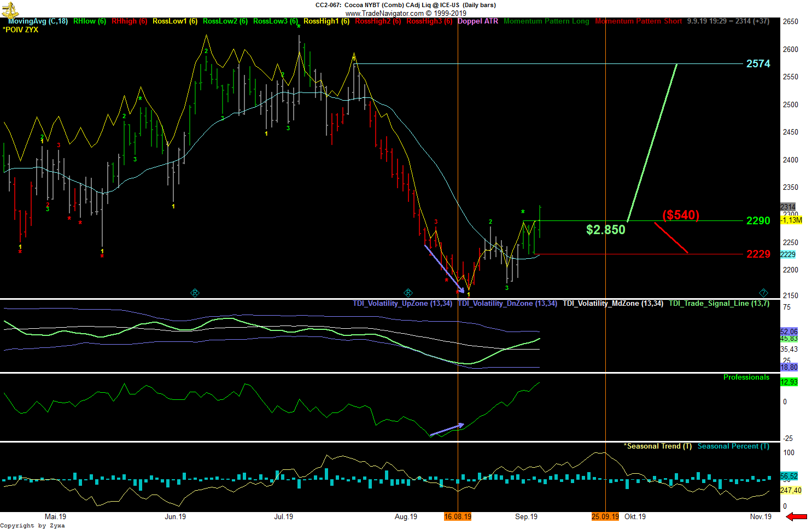Image resolution: width=812 pixels, height=529 pixels.
Task: Click the rollover diamond marker near Aug.19
Action: pyautogui.click(x=408, y=293)
